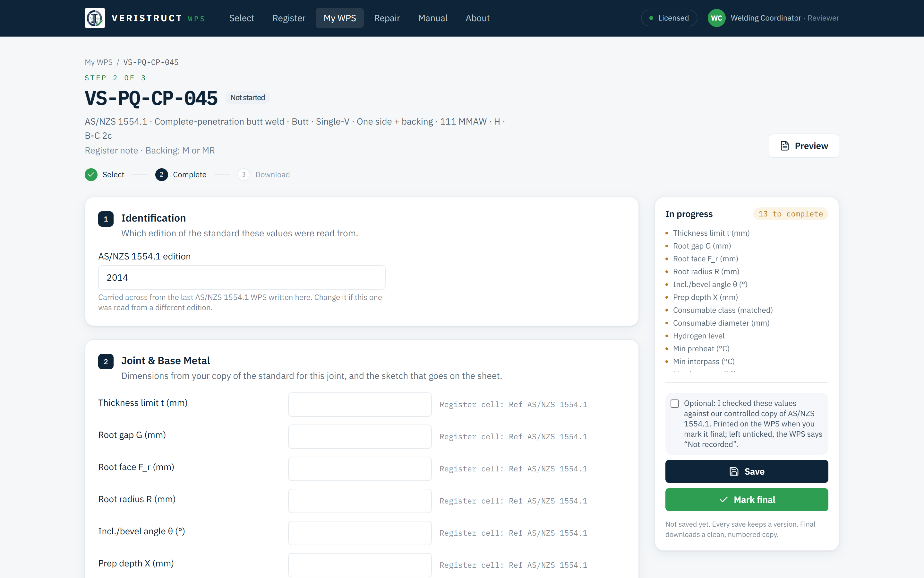
Task: Open the My WPS nav tab
Action: [x=339, y=18]
